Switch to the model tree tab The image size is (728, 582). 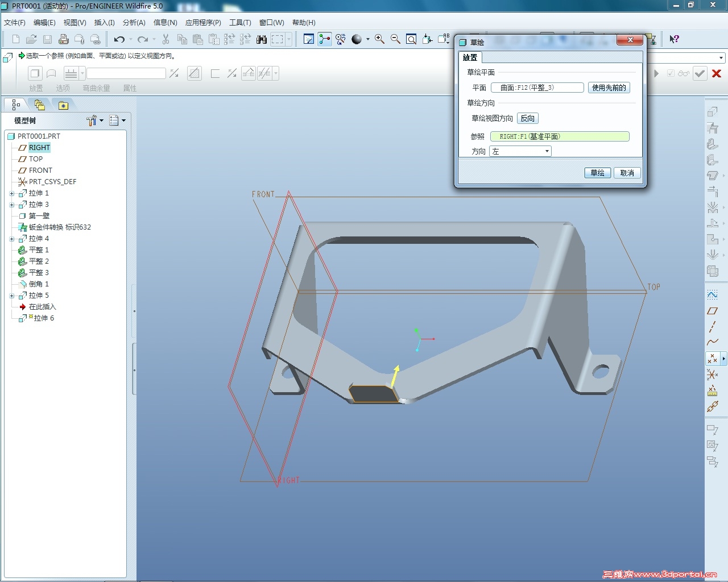click(x=16, y=105)
